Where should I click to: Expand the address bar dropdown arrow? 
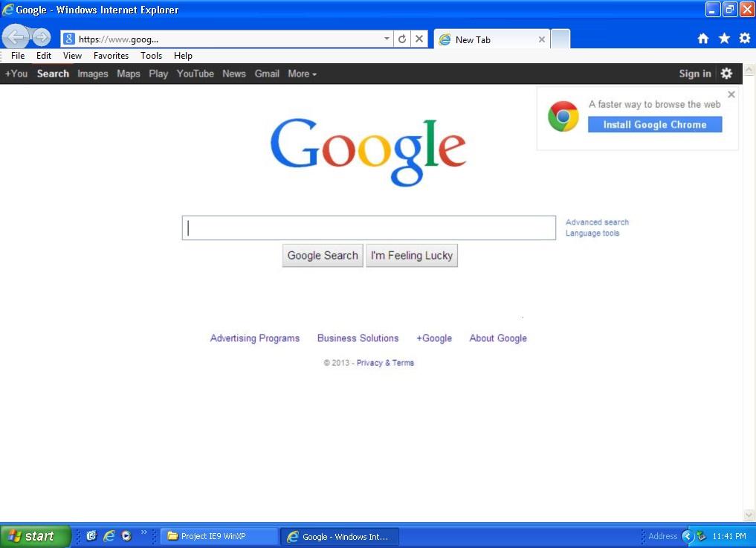(x=387, y=39)
